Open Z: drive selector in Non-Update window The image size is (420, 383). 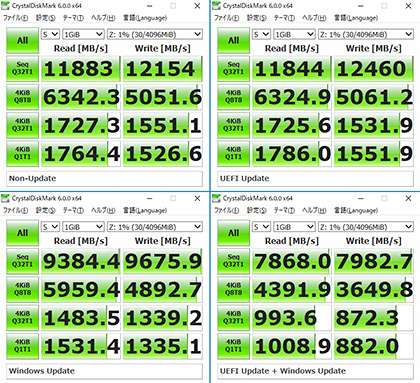click(155, 34)
